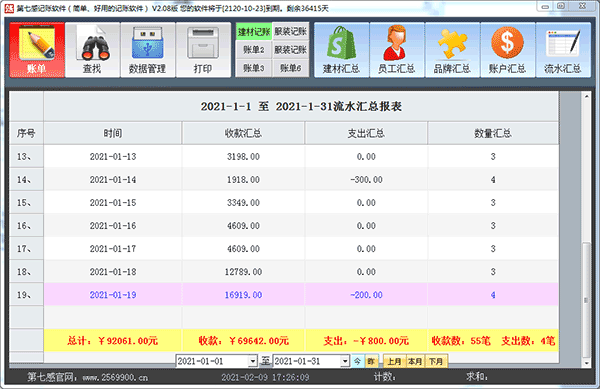Switch to 账单2 tab
The height and width of the screenshot is (389, 600).
coord(254,50)
